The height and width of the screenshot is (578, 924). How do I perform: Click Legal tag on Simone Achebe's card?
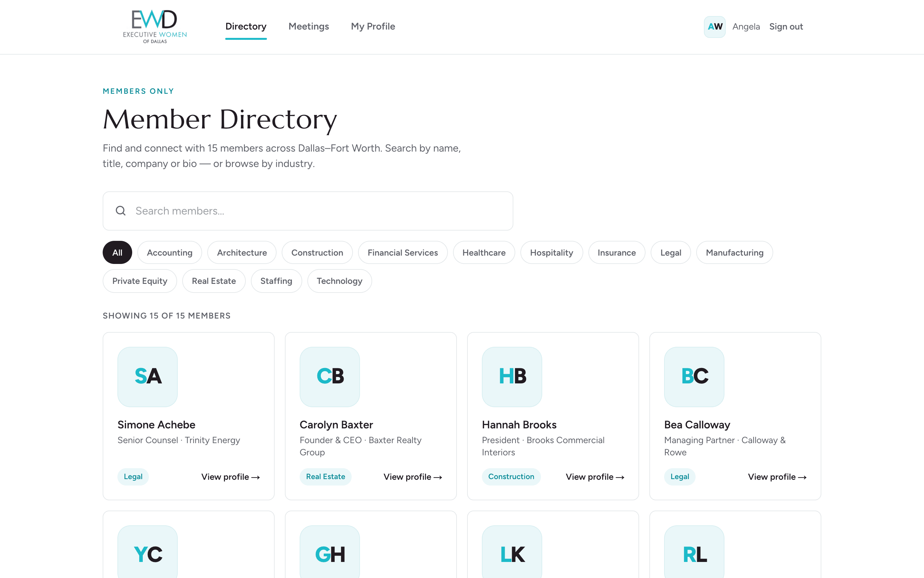click(133, 477)
